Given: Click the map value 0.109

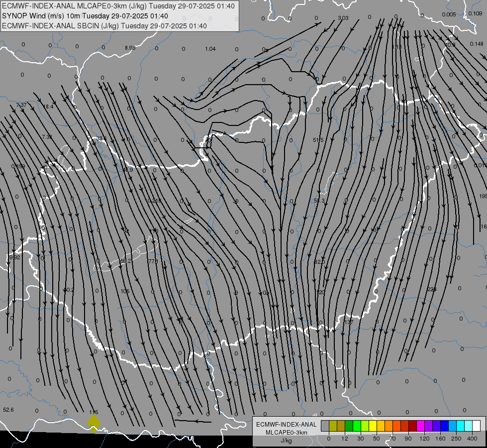Looking at the screenshot, I should click(x=475, y=13).
